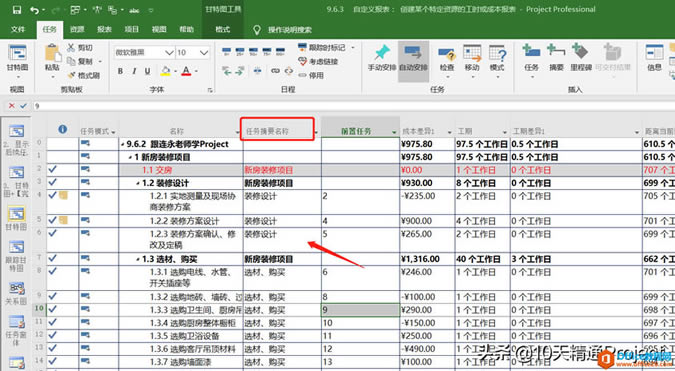This screenshot has width=675, height=371.
Task: Click the Summary (摘要) insert icon
Action: [556, 51]
